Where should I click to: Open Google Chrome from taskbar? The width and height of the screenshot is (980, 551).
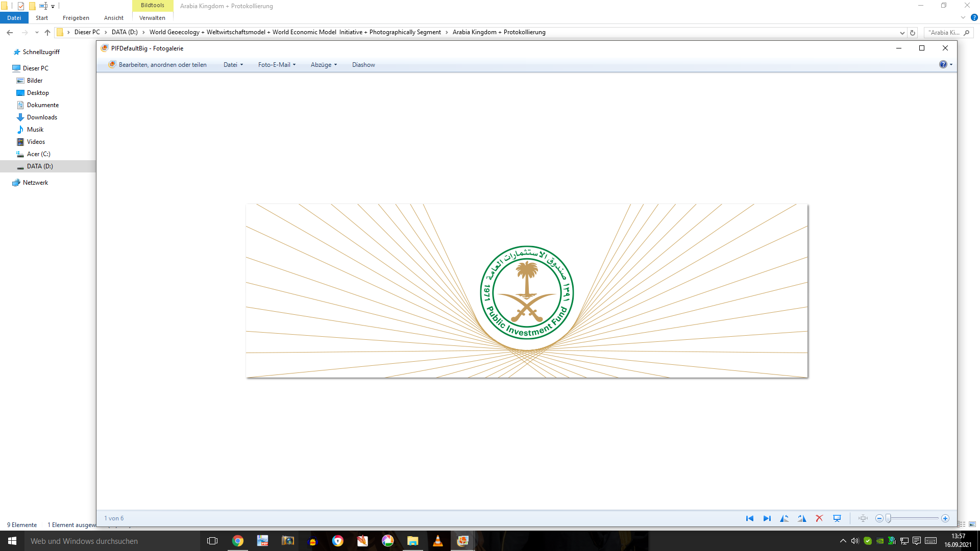238,541
